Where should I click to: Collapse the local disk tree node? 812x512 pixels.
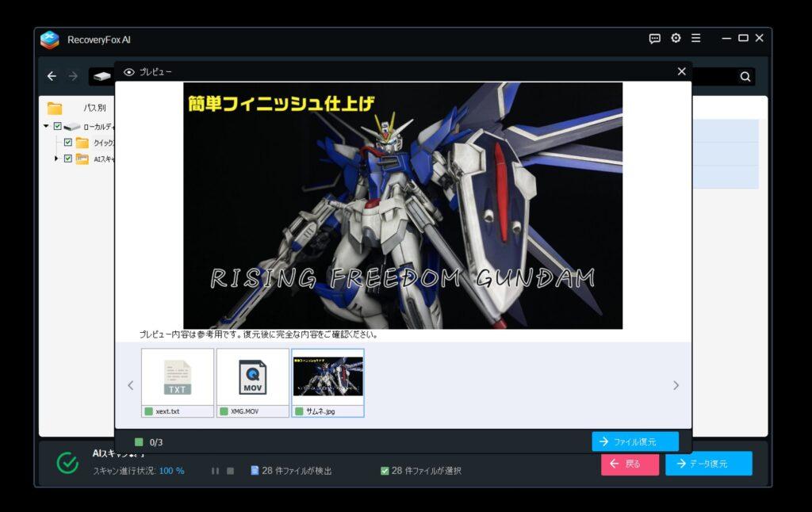(x=46, y=126)
